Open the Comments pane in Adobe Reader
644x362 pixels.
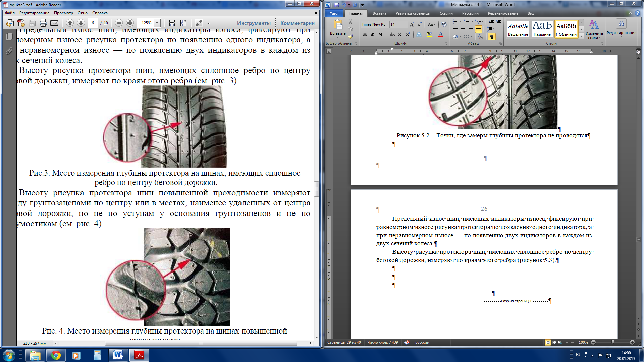pyautogui.click(x=298, y=23)
